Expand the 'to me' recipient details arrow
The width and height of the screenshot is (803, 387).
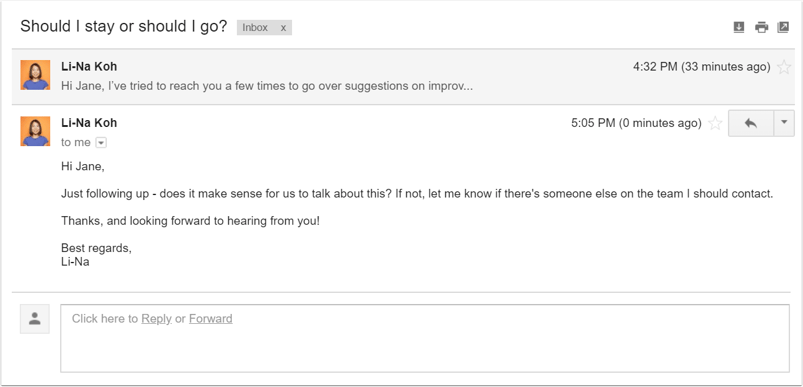tap(101, 143)
